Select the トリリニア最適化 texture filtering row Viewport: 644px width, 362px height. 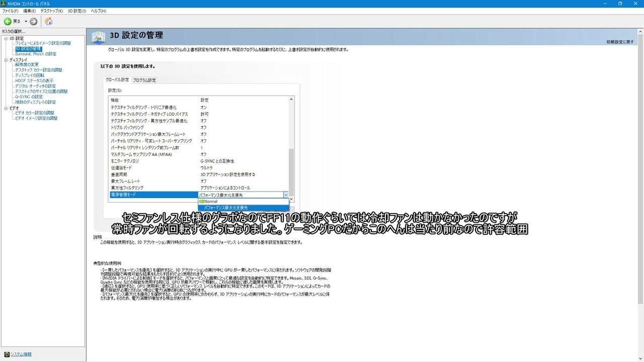point(199,108)
